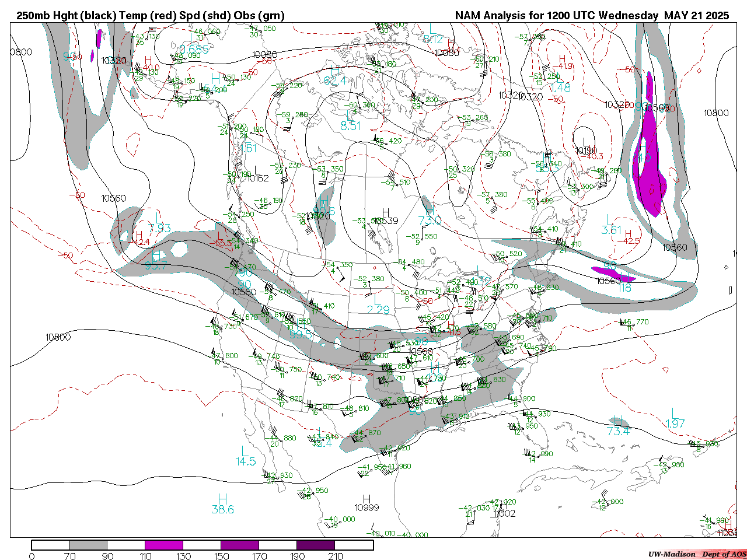The width and height of the screenshot is (747, 560).
Task: Pick the purple 150-170 legend swatch
Action: click(240, 545)
